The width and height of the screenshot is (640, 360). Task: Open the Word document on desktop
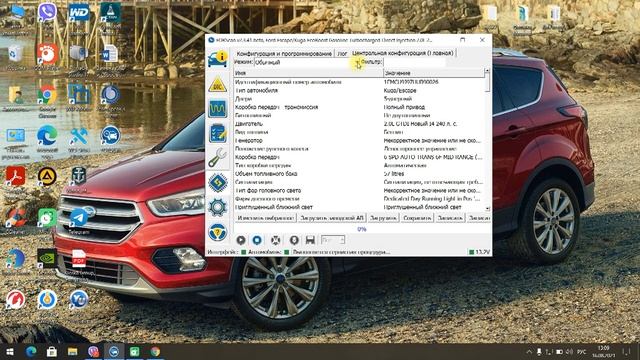click(110, 54)
